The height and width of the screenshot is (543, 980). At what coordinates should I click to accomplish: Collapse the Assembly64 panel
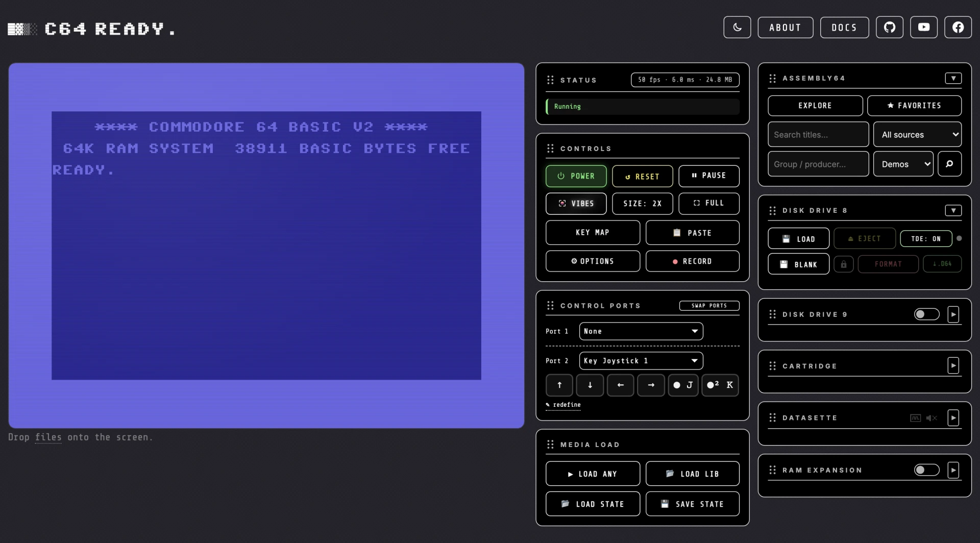953,78
